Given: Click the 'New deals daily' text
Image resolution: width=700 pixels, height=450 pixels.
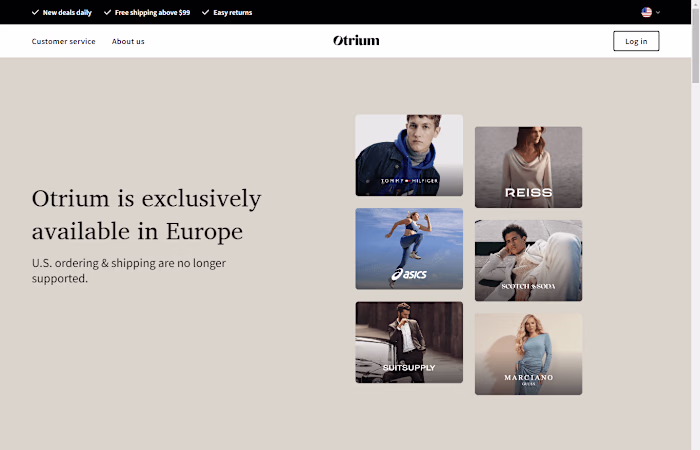Looking at the screenshot, I should (x=67, y=12).
